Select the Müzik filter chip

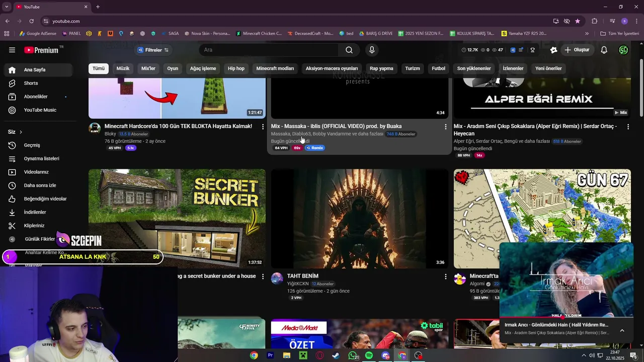point(123,68)
